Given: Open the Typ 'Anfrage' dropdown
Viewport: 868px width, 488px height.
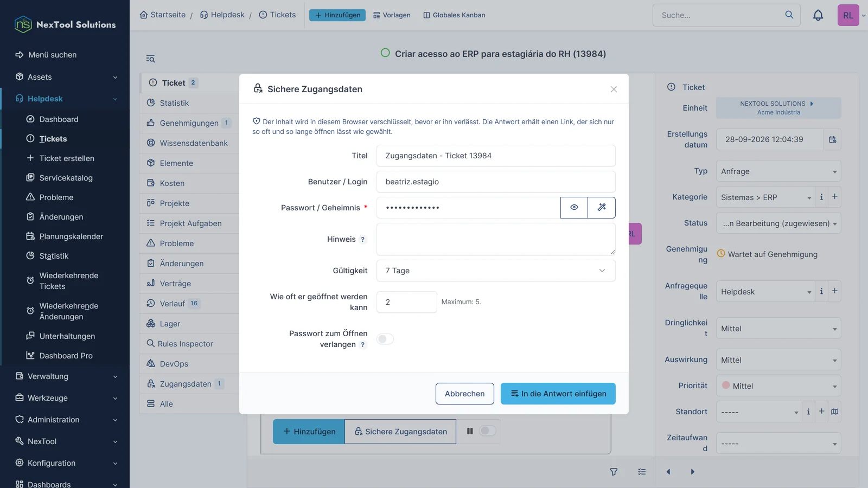Looking at the screenshot, I should [778, 171].
